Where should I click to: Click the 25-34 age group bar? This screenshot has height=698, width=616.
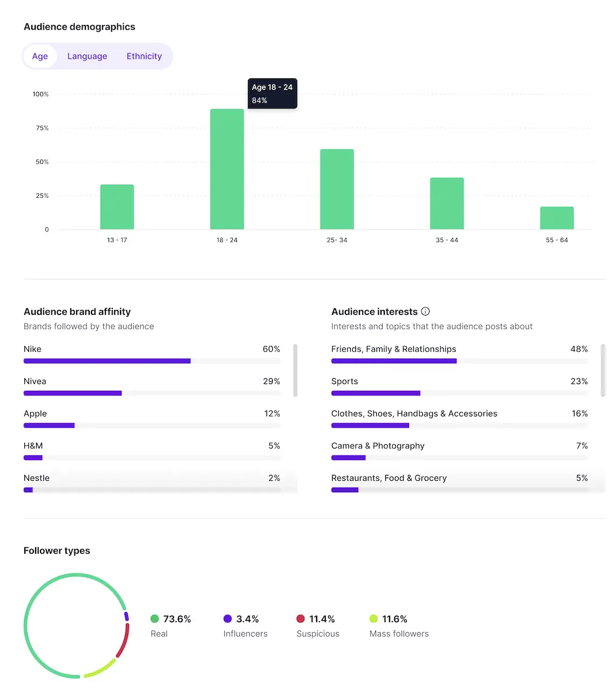(x=337, y=189)
